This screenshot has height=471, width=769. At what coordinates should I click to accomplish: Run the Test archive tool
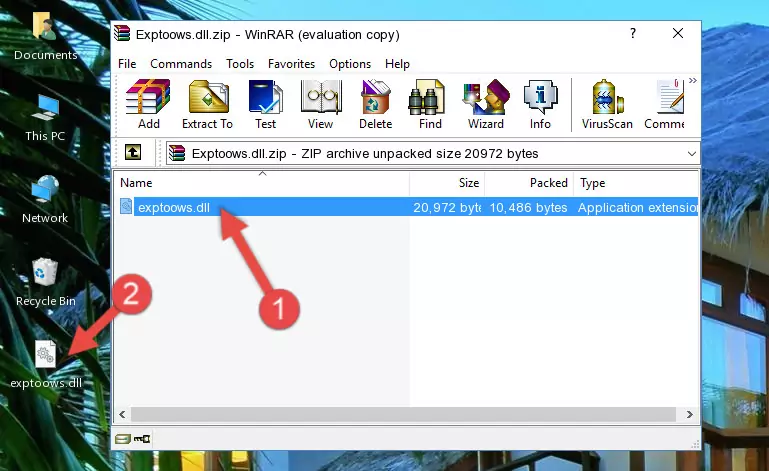[x=265, y=105]
